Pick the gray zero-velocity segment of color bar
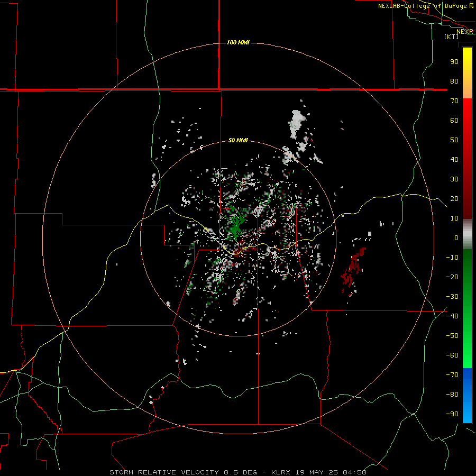This screenshot has width=476, height=476. [467, 234]
